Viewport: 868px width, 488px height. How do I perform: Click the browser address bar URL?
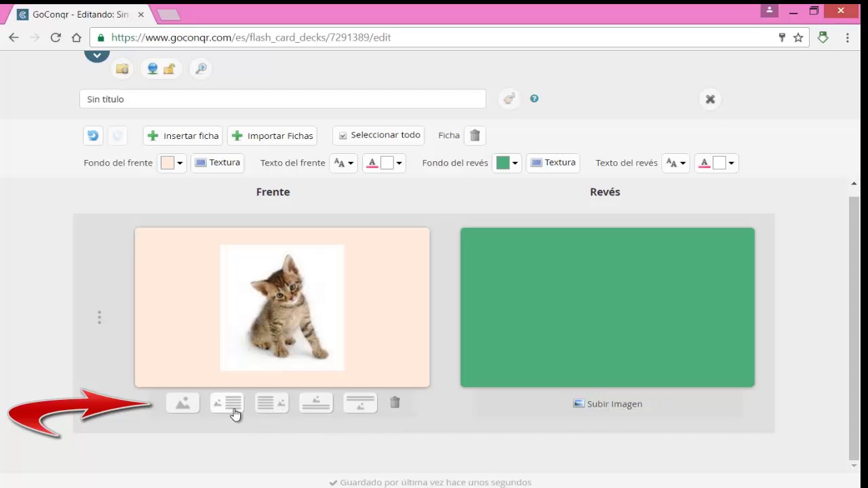pos(251,37)
